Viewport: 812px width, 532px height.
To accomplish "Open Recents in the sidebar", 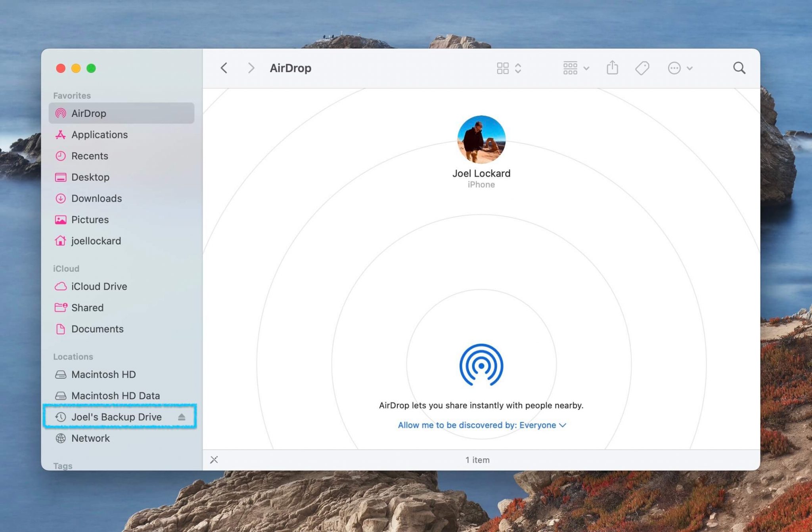I will point(121,156).
